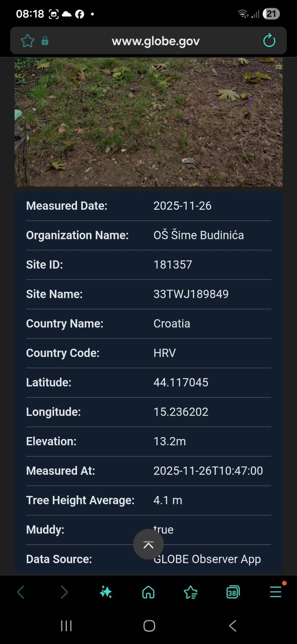297x644 pixels.
Task: Tap the Site Name value 33TWJ189849
Action: coord(191,294)
